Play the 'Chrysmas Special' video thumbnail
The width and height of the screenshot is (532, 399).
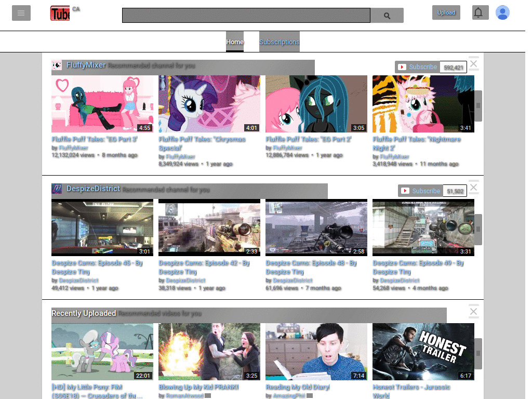tap(209, 104)
